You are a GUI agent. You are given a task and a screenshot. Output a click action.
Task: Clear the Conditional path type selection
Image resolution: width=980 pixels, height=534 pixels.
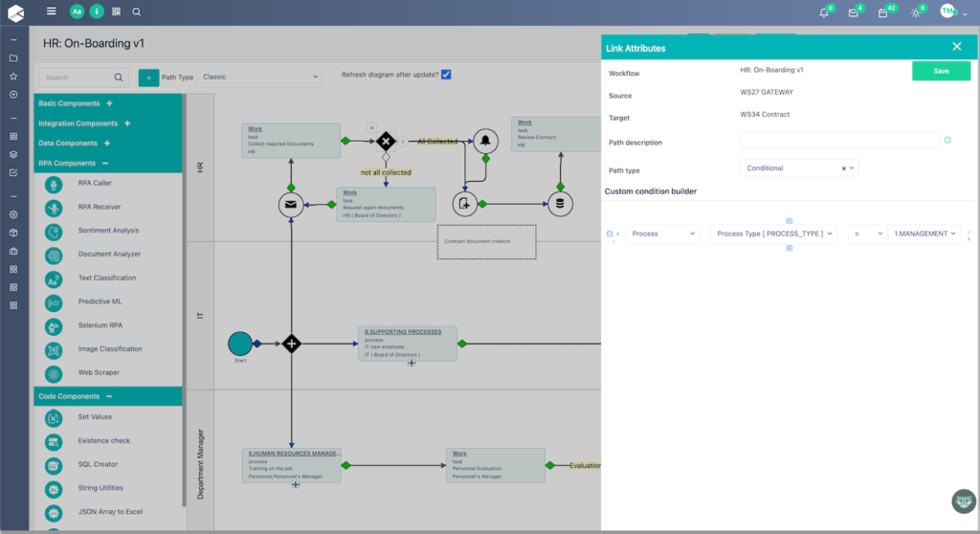click(843, 168)
